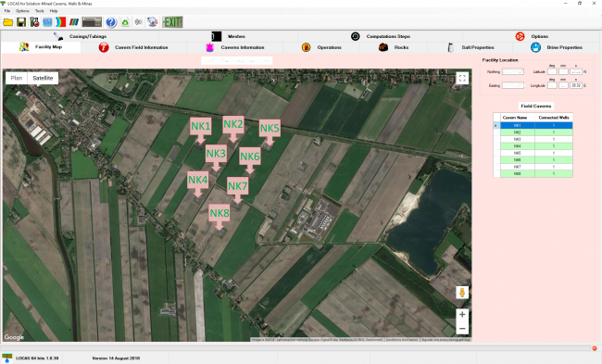Open the Salt Properties tab

point(470,47)
